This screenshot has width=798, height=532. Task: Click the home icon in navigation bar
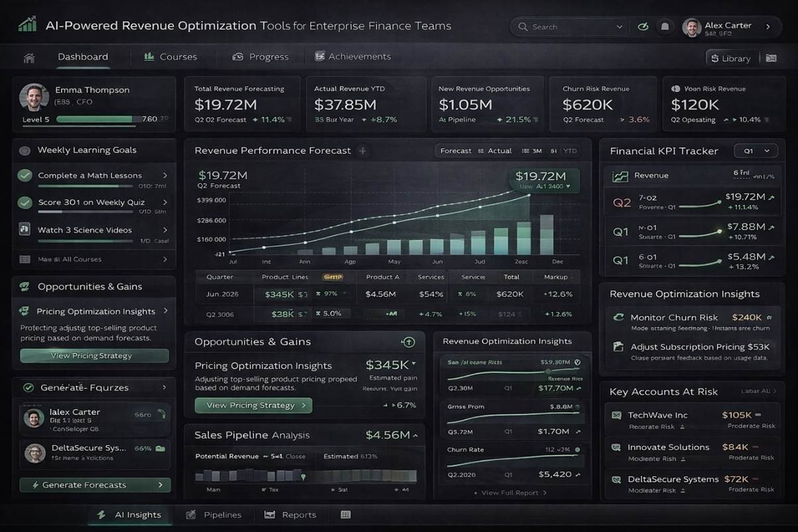29,58
